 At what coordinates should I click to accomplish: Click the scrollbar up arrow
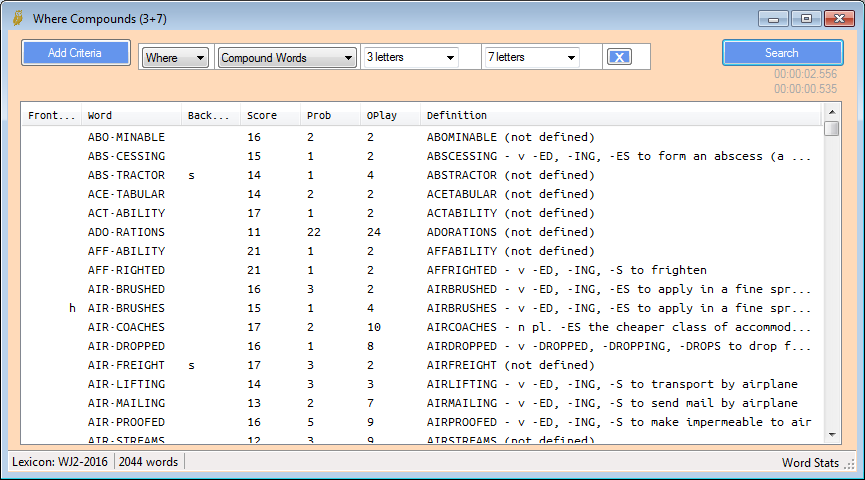coord(832,112)
